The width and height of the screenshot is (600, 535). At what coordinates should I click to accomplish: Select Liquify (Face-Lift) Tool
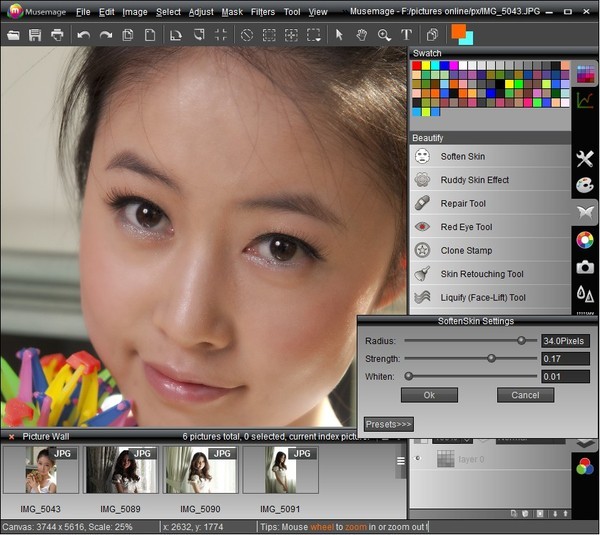491,297
